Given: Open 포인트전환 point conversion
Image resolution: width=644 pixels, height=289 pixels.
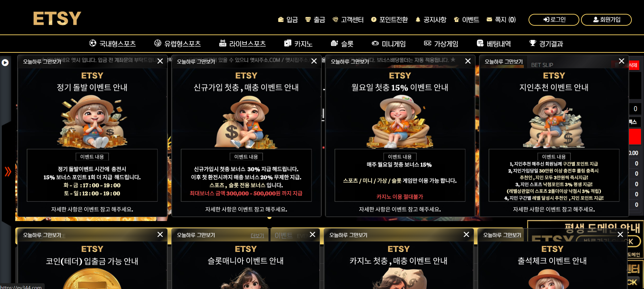Looking at the screenshot, I should point(389,20).
